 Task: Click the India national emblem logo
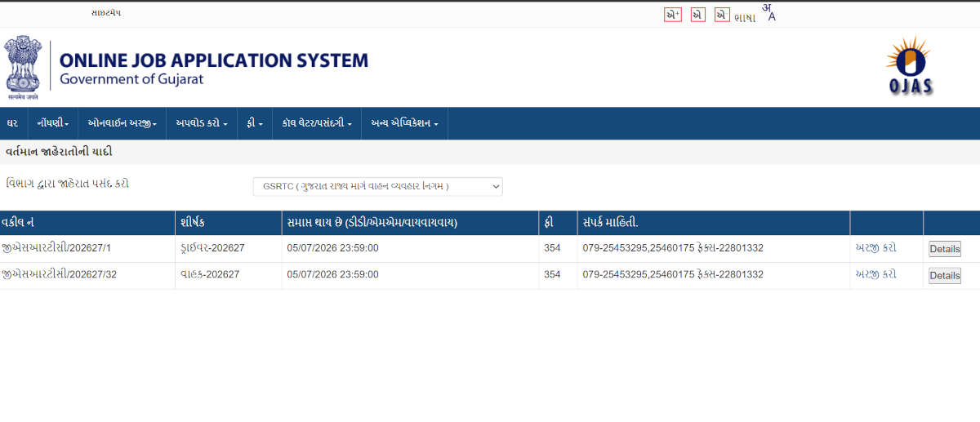point(23,68)
